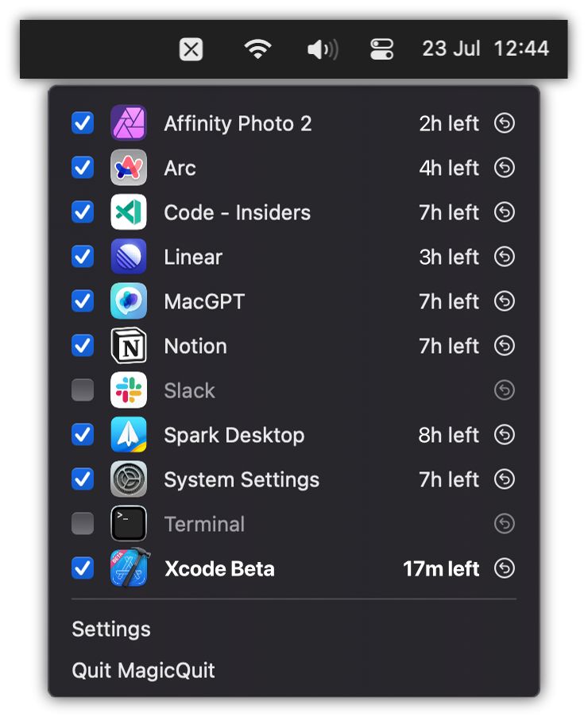Reset the timer for Spark Desktop
The height and width of the screenshot is (717, 588).
click(505, 434)
